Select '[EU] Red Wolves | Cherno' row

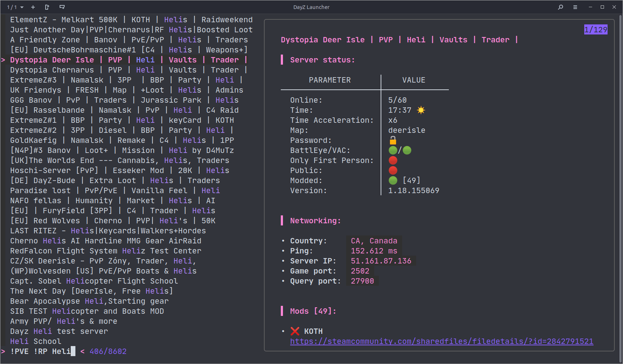(113, 221)
